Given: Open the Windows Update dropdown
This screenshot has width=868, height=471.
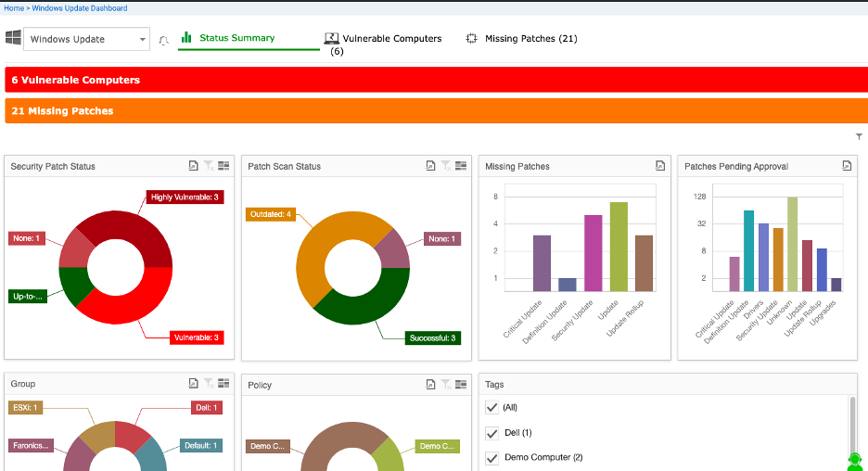Looking at the screenshot, I should pos(86,39).
